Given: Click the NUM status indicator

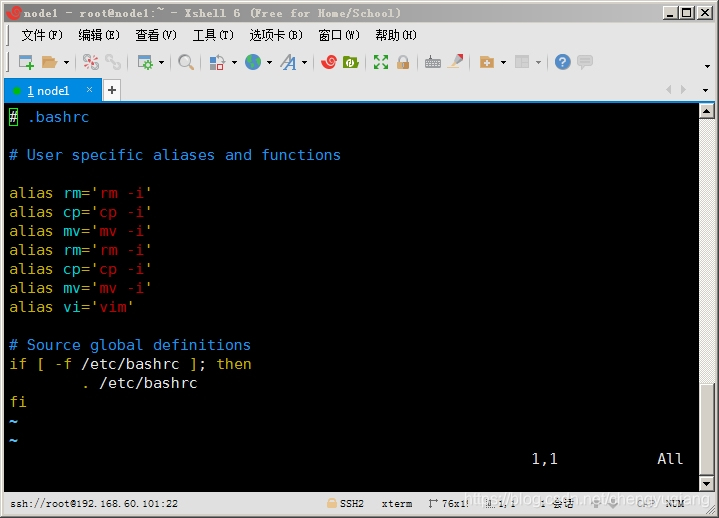Looking at the screenshot, I should click(675, 504).
